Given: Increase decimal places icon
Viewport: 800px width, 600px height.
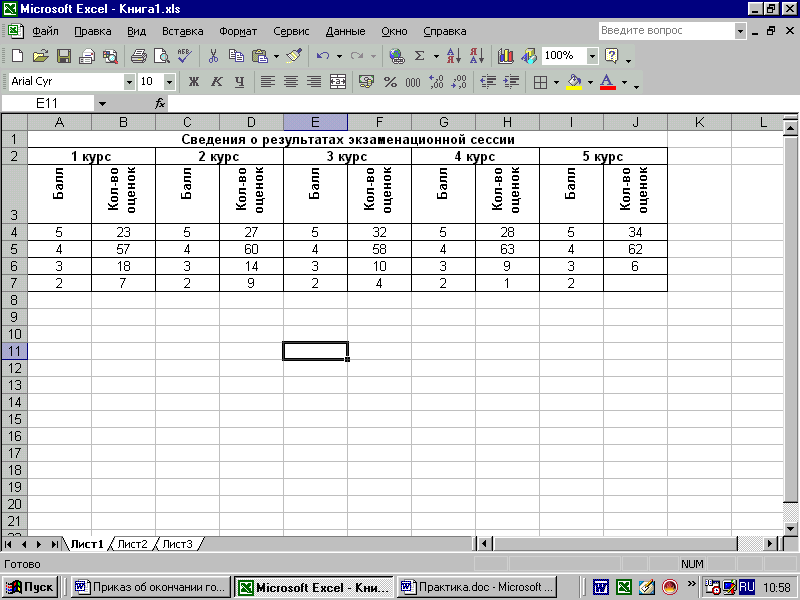Looking at the screenshot, I should (x=436, y=82).
